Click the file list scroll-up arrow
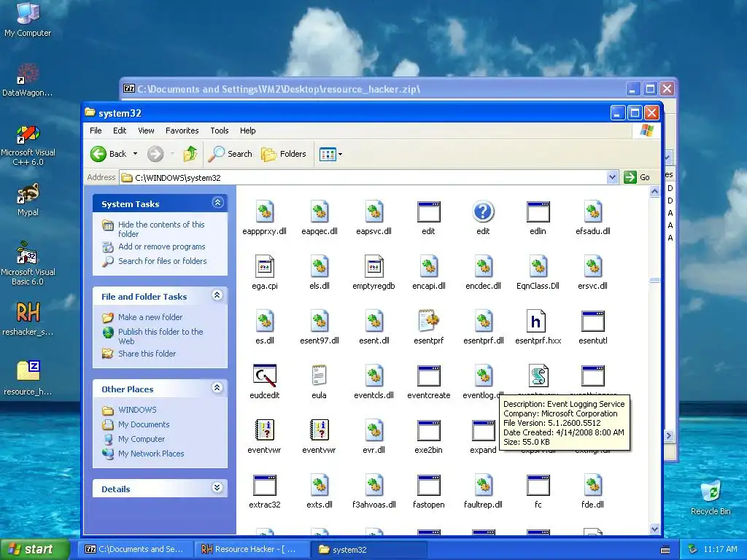This screenshot has width=747, height=560. click(x=654, y=192)
